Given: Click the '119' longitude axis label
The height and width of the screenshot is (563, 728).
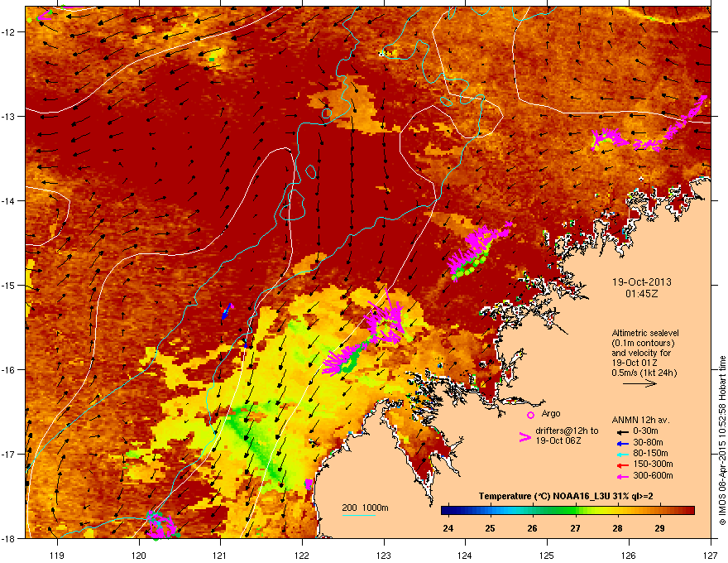Looking at the screenshot, I should tap(57, 555).
